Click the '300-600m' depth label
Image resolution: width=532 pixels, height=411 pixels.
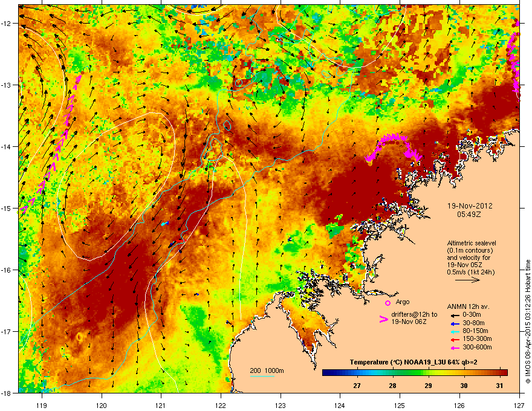point(477,348)
